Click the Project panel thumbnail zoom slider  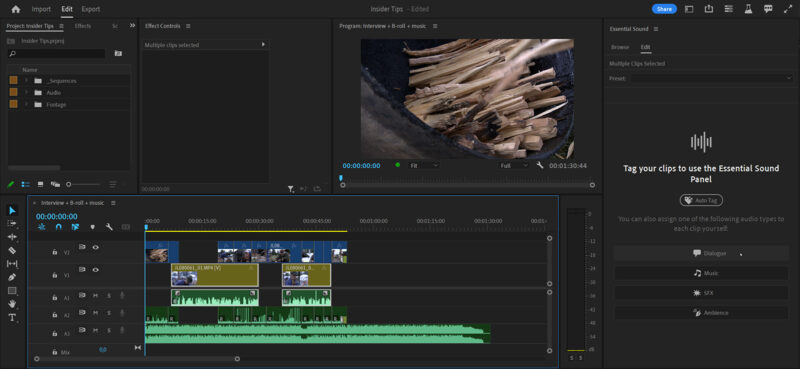pos(84,184)
